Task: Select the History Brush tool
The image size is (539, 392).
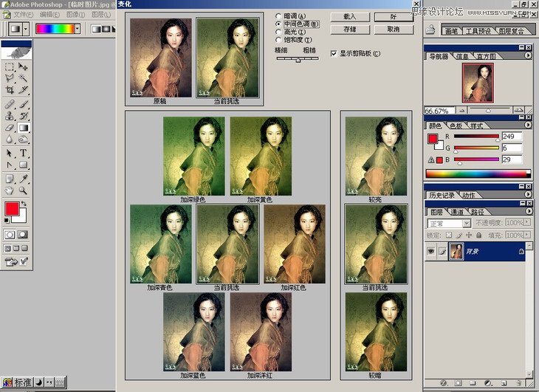Action: 23,116
